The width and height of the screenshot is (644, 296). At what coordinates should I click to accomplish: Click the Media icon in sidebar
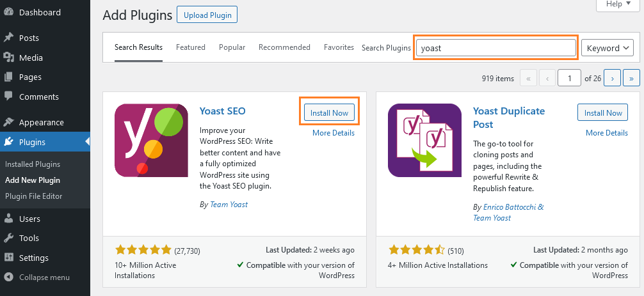[x=8, y=58]
